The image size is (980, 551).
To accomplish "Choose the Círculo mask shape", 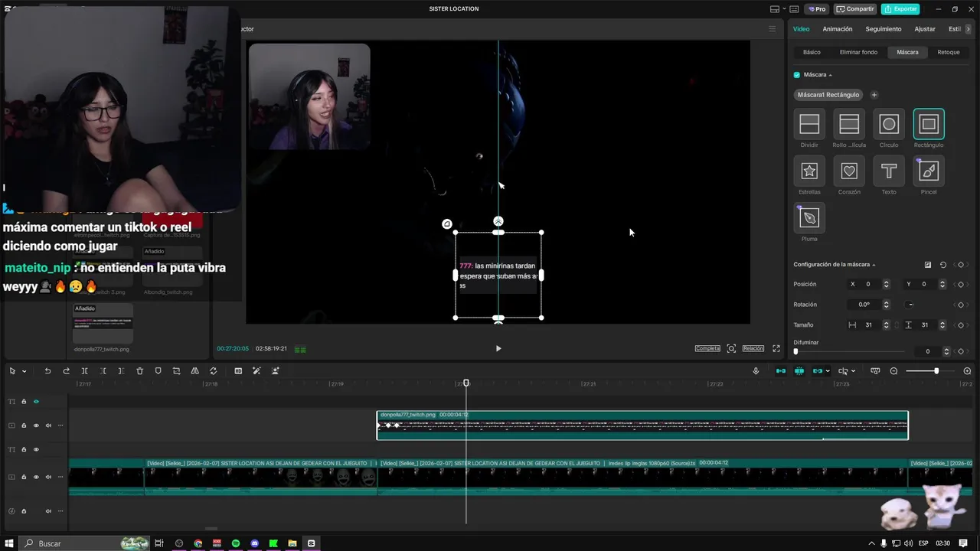I will click(889, 124).
